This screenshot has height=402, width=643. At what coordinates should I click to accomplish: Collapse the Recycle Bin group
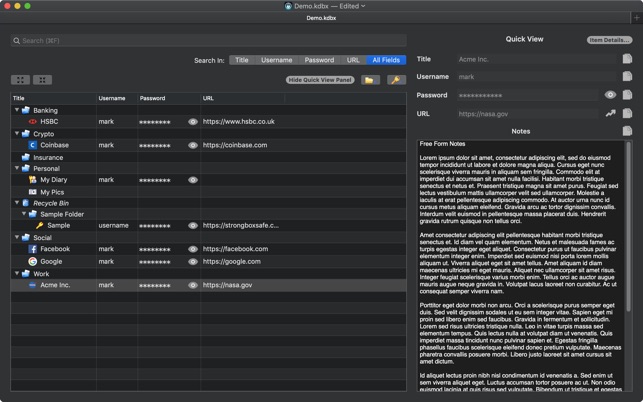[17, 203]
